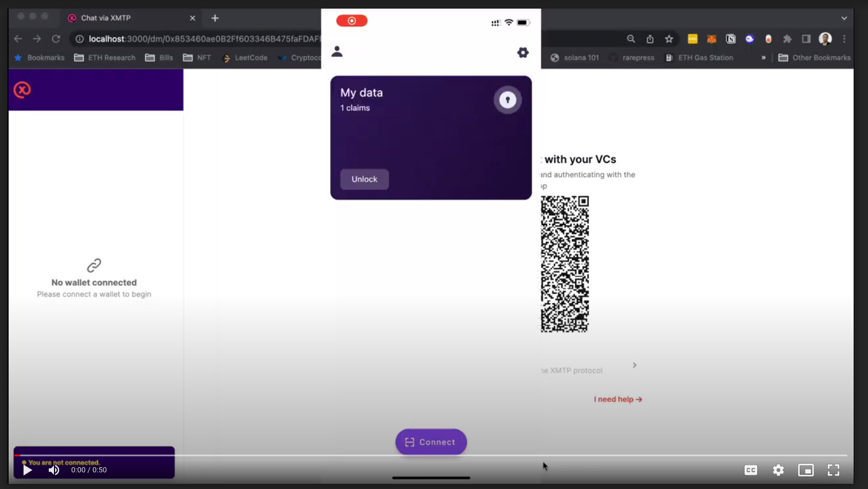Click the QR code image
The width and height of the screenshot is (868, 489).
565,264
